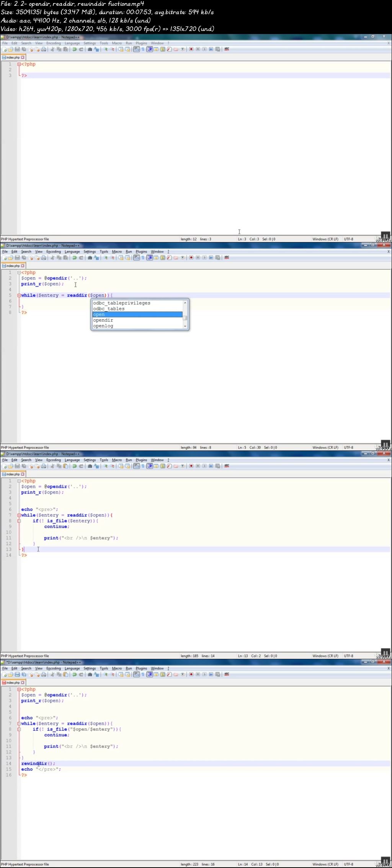Close the index.php tab in the second window
This screenshot has width=392, height=868.
[23, 266]
